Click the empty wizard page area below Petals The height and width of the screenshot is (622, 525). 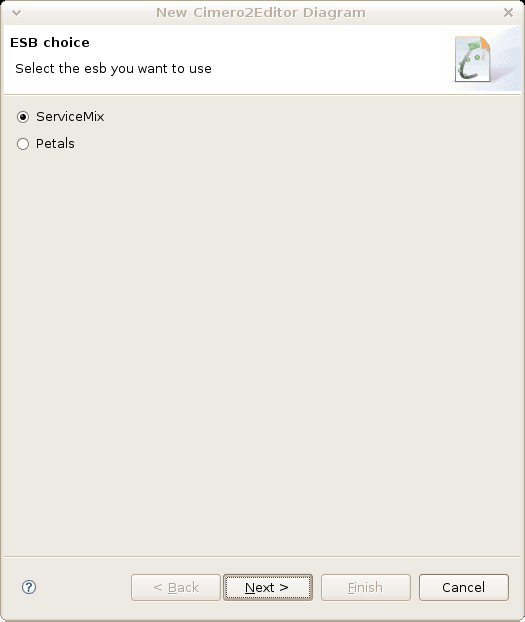click(262, 349)
